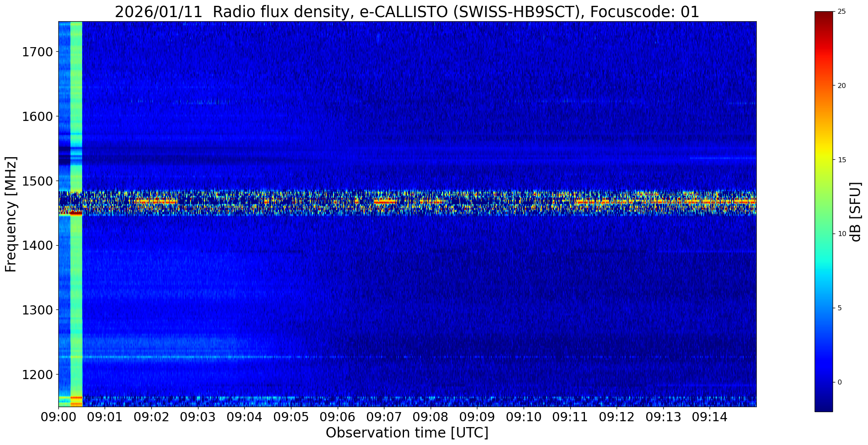
Task: Click the colorbar tick label 0
Action: 840,382
